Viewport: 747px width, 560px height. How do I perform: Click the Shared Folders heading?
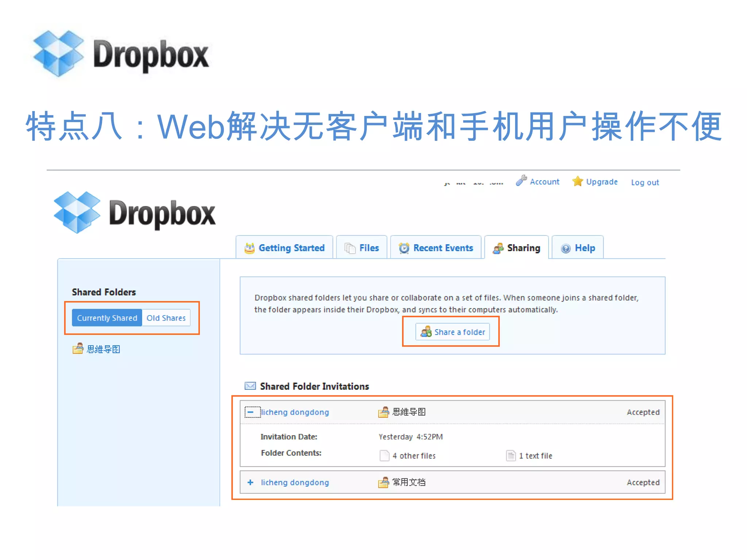pyautogui.click(x=104, y=292)
